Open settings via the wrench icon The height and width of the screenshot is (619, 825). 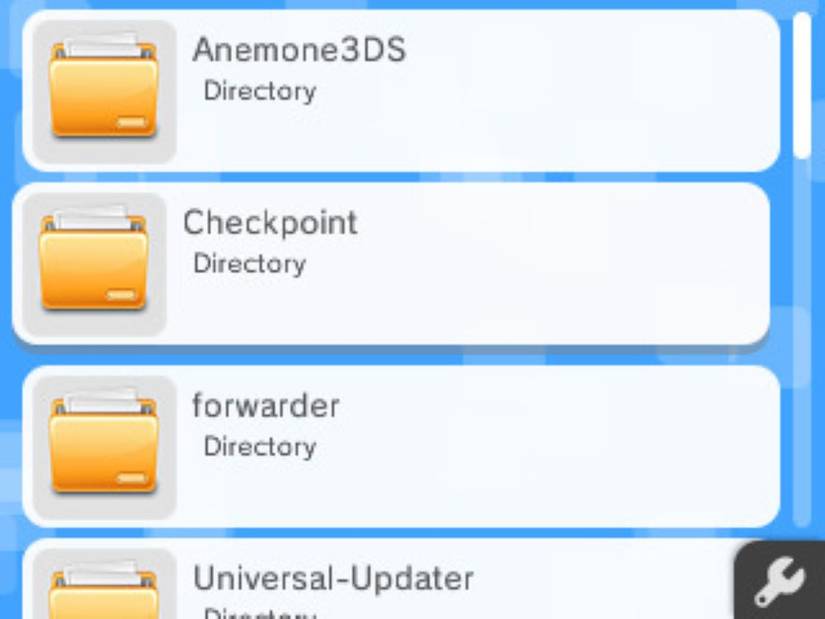(780, 582)
